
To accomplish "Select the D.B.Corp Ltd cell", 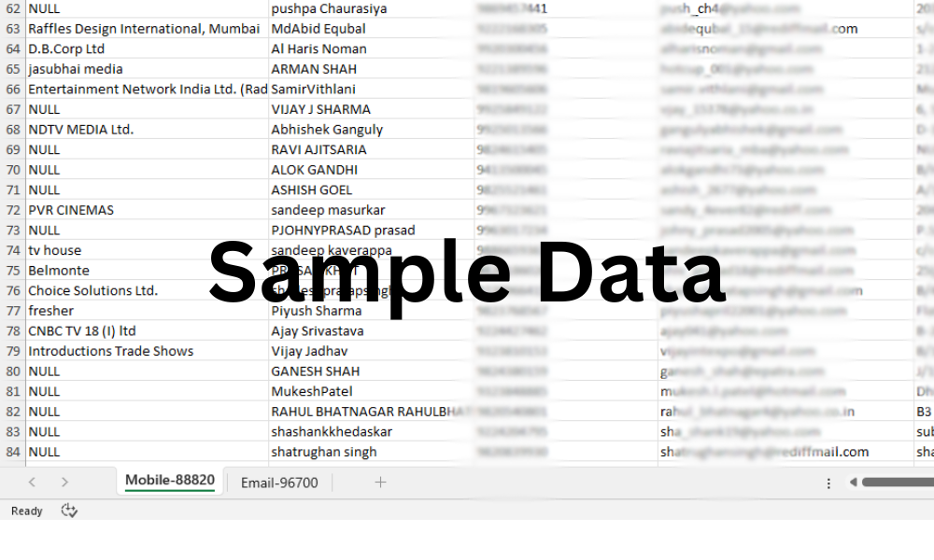I will coord(148,49).
